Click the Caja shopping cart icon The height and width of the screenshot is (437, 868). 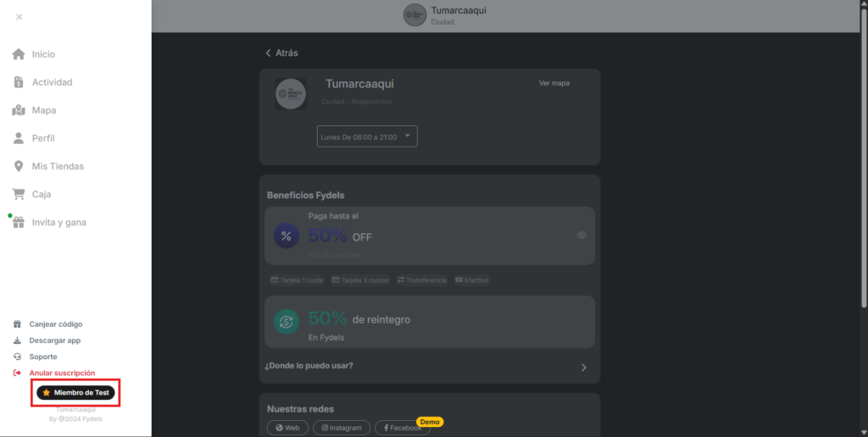point(19,194)
